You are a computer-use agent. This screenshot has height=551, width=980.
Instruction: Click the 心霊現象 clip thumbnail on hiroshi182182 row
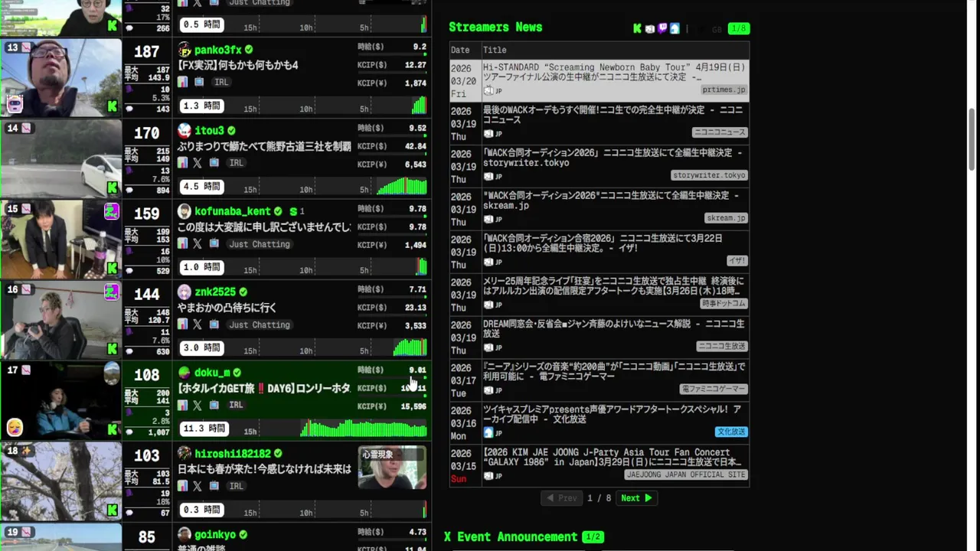coord(393,468)
